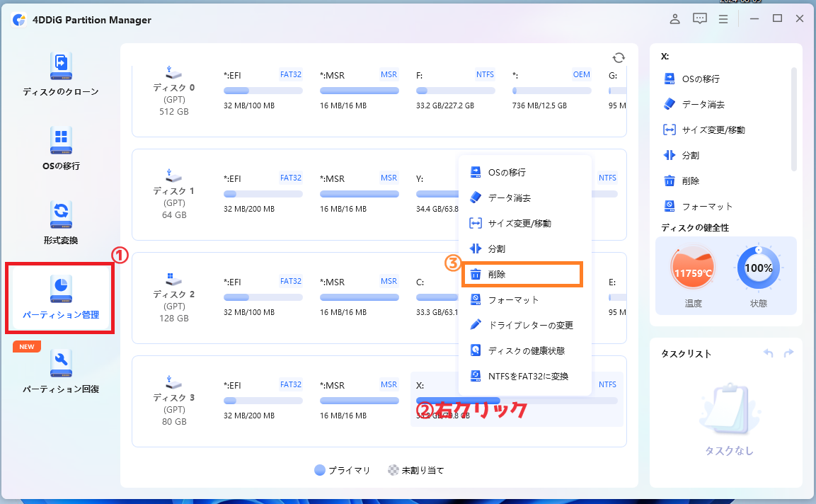
Task: Select the C: partition on ディスク 2
Action: tap(436, 297)
